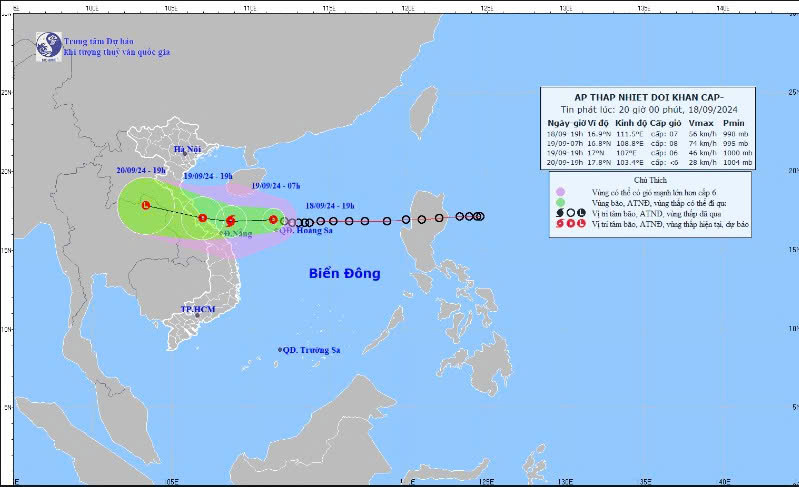
Task: Click the green legend circle for storm path zone
Action: [561, 202]
